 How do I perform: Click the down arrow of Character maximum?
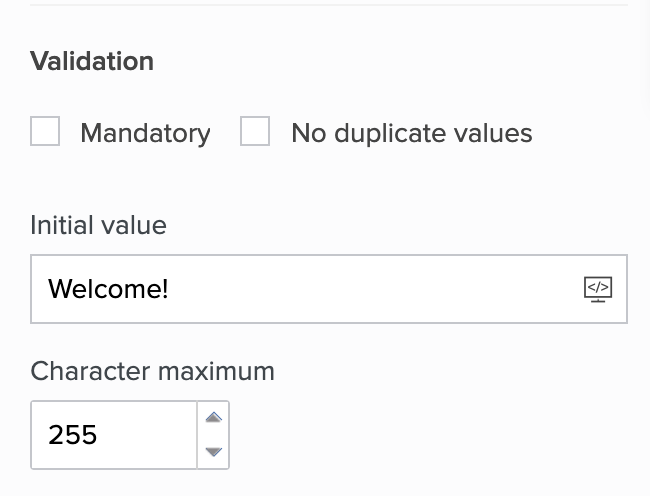point(213,452)
